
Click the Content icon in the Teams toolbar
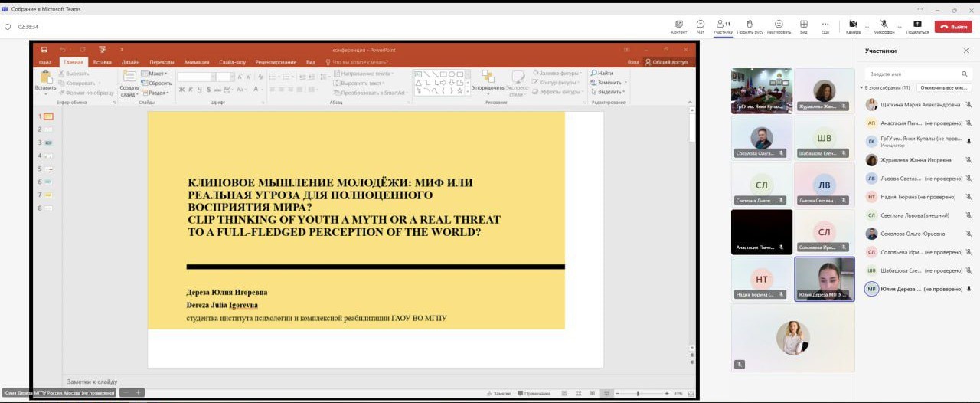coord(678,25)
